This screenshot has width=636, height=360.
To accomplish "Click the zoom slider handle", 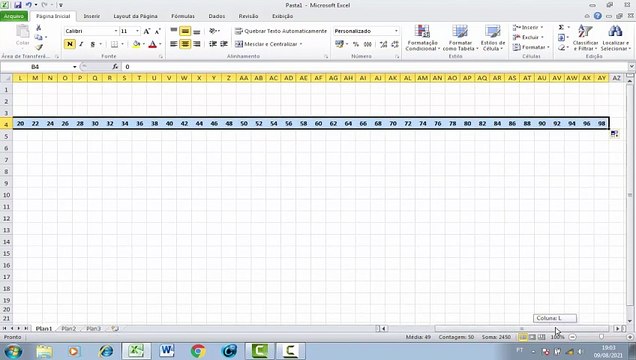I will tap(601, 337).
